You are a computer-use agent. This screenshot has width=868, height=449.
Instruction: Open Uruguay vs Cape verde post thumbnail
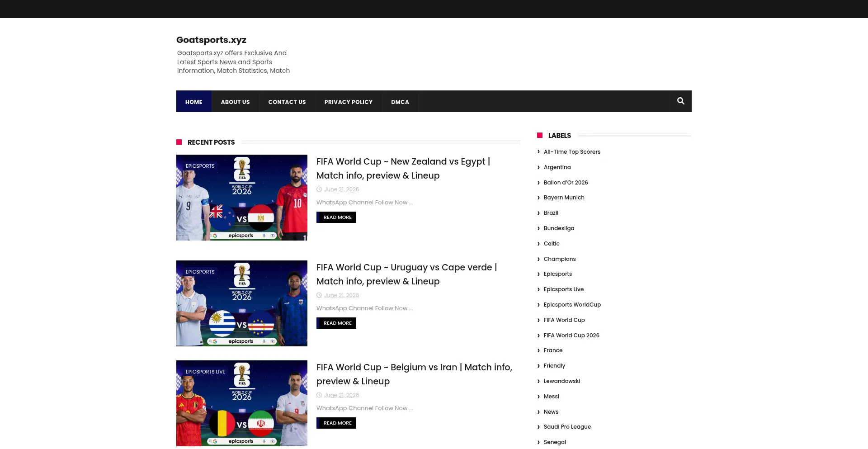242,303
